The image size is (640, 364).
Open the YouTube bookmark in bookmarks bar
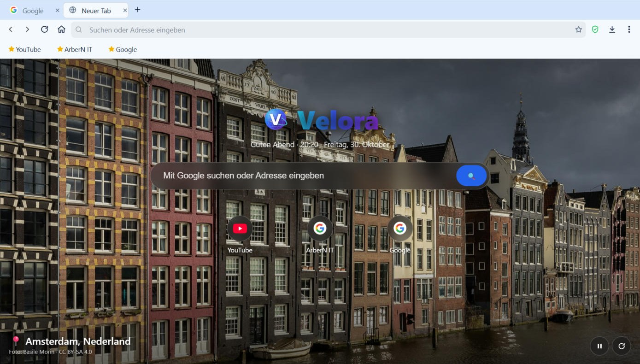tap(24, 49)
